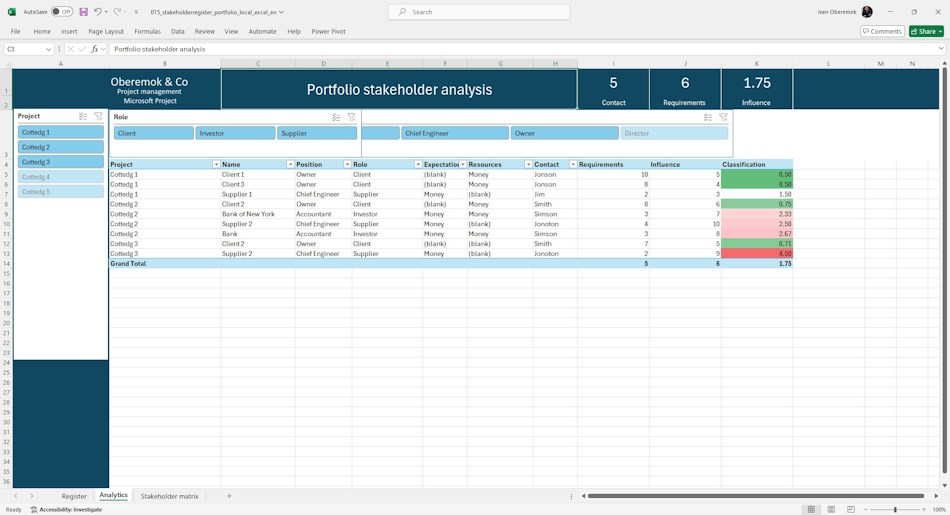Click the Share button
The width and height of the screenshot is (950, 515).
[926, 32]
